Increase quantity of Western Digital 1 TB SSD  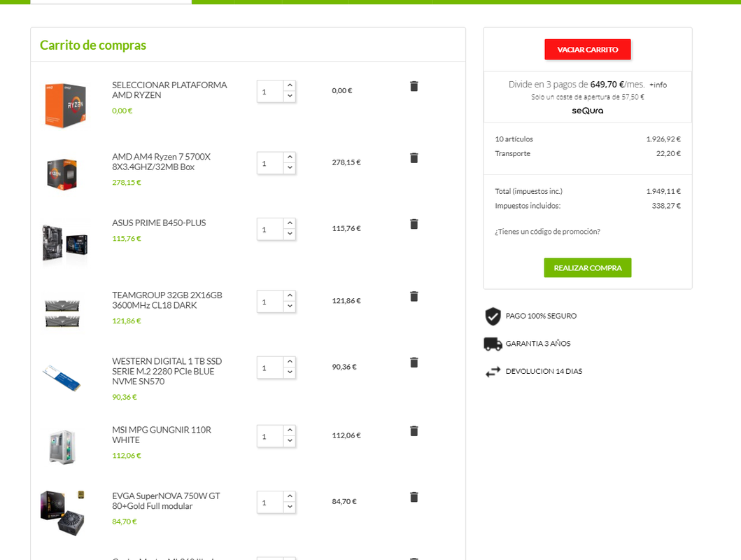coord(290,362)
